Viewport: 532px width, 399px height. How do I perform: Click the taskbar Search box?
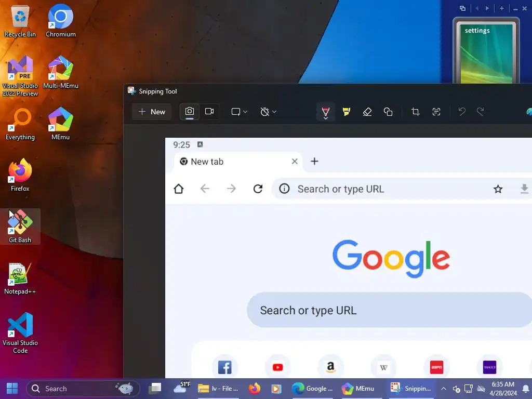(83, 389)
